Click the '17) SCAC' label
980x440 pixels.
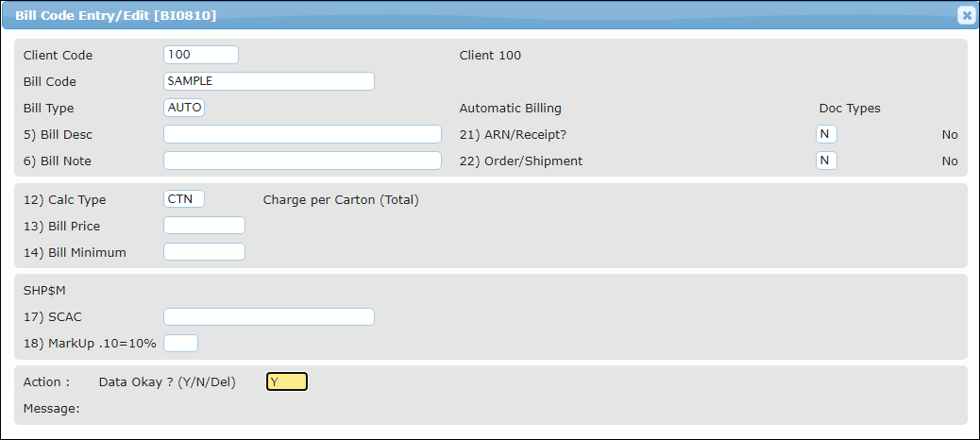pyautogui.click(x=53, y=317)
